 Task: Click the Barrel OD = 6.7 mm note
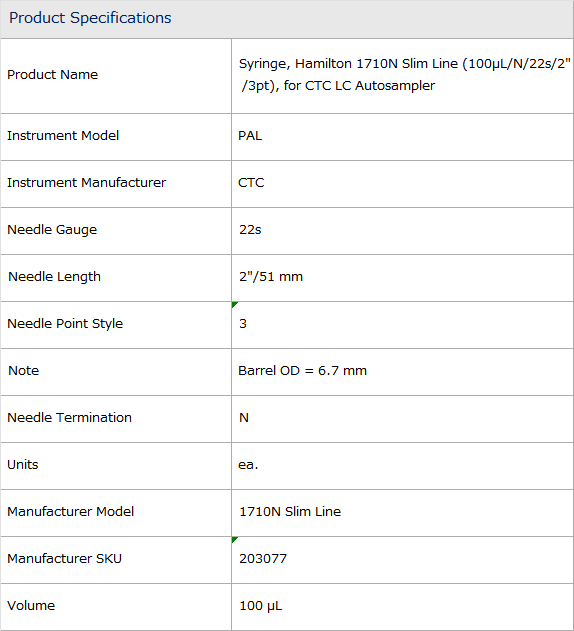point(302,371)
